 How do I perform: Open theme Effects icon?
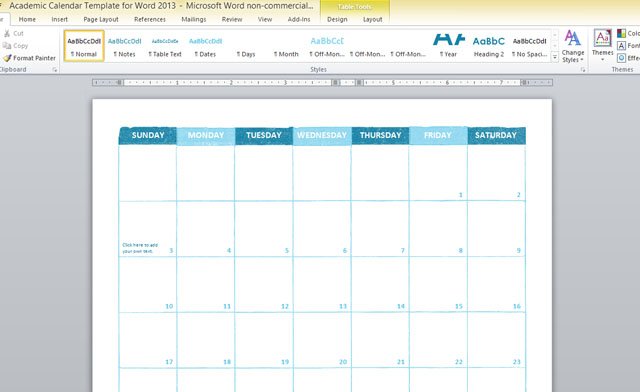tap(621, 58)
